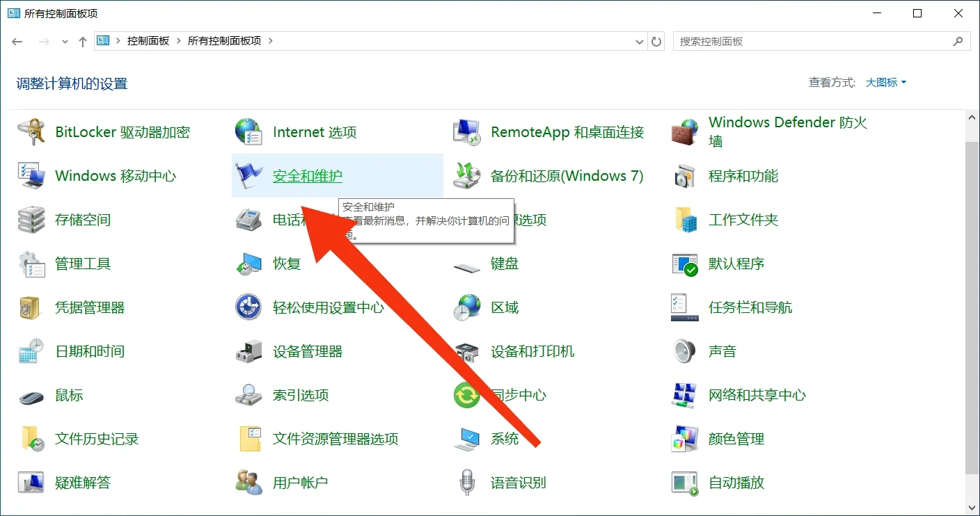Click the 所有控制面板项 breadcrumb
The height and width of the screenshot is (516, 980).
[225, 41]
